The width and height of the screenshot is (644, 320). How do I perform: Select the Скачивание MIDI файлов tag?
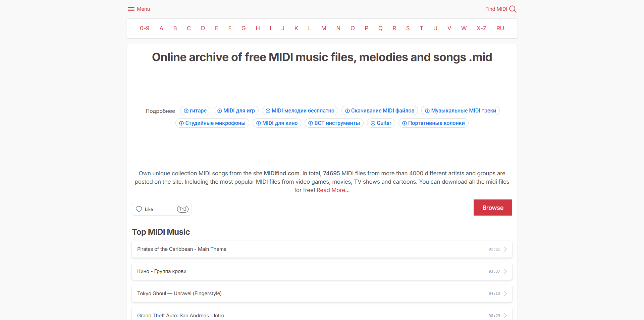[x=379, y=110]
